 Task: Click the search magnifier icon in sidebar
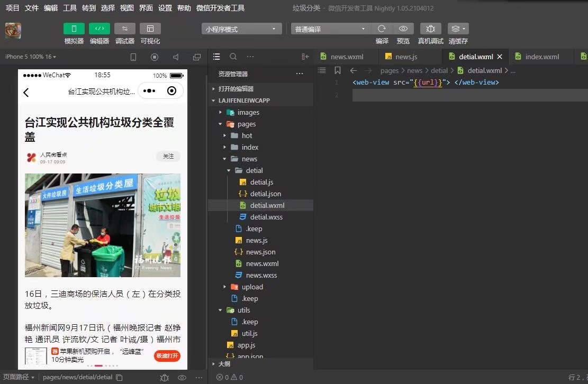tap(233, 57)
